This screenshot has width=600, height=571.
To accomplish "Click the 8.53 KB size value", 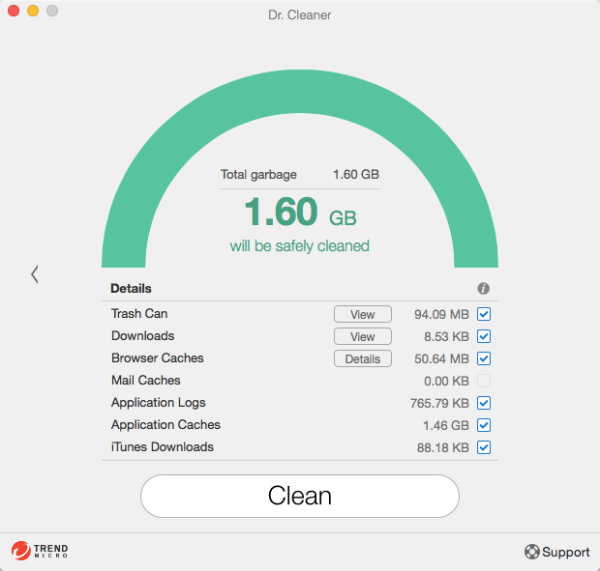I will pos(447,336).
